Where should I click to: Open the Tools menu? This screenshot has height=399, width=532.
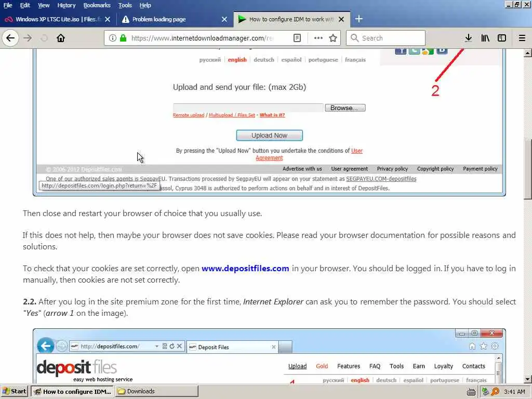[125, 5]
